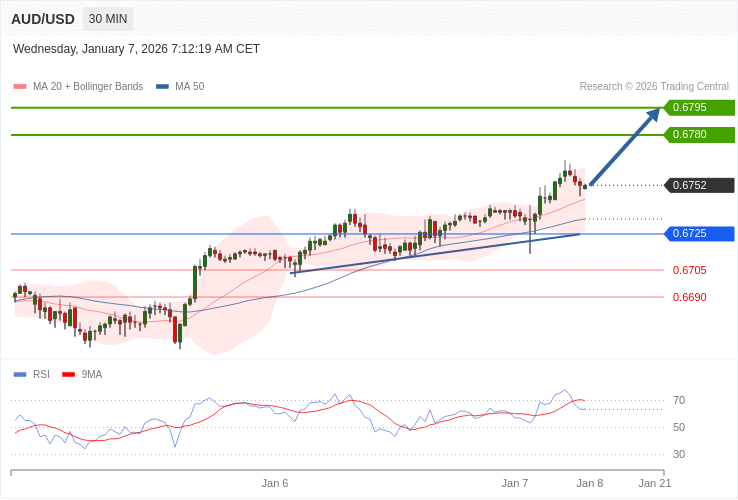Click the 0.6705 red support label
Viewport: 738px width, 500px height.
pos(689,270)
